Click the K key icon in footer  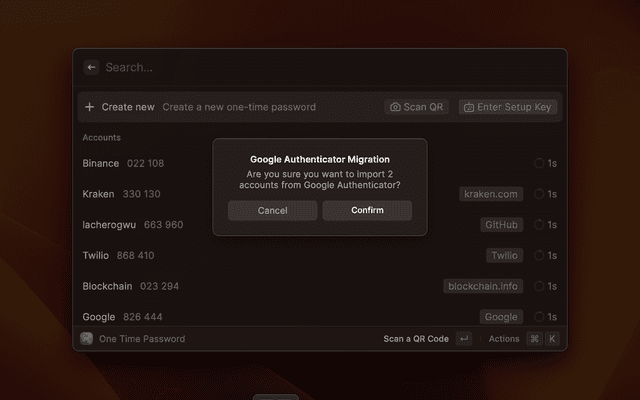coord(551,339)
